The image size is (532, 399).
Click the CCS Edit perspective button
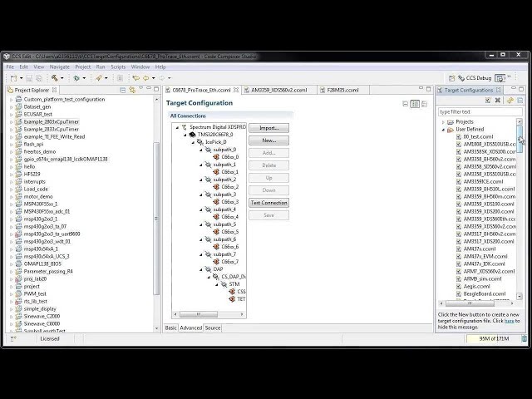(x=500, y=78)
